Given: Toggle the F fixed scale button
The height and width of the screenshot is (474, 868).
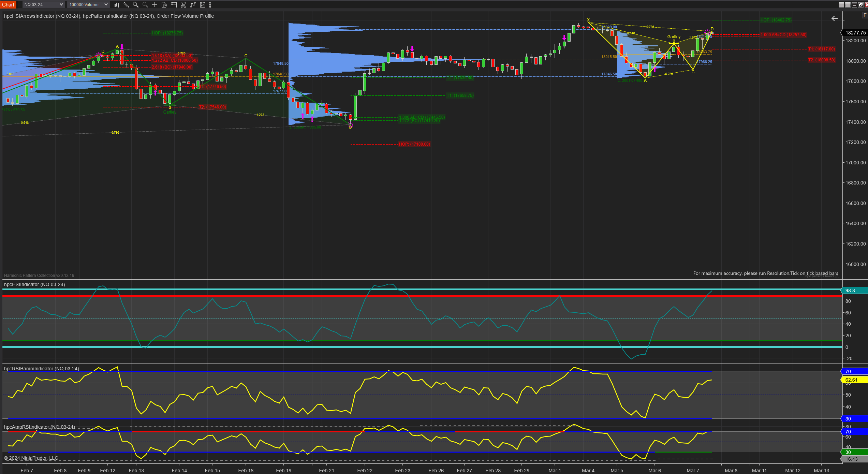Looking at the screenshot, I should pos(865,15).
